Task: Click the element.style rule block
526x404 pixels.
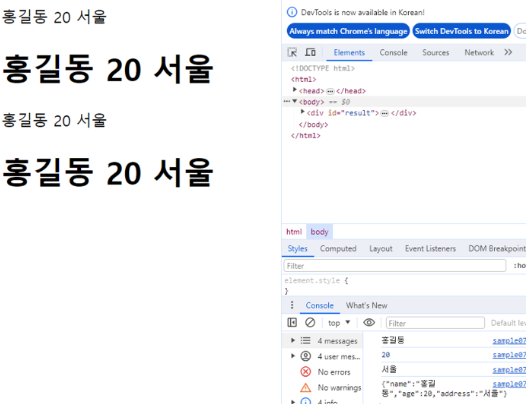Action: [x=317, y=285]
